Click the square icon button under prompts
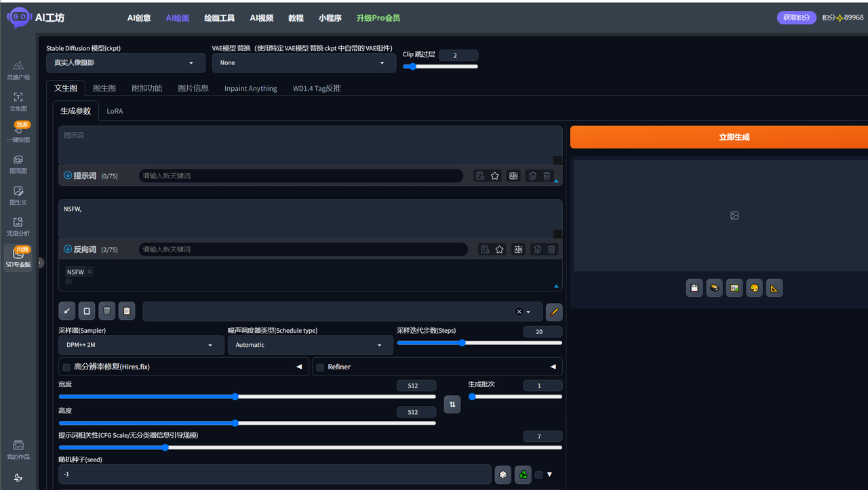The width and height of the screenshot is (868, 490). click(86, 311)
